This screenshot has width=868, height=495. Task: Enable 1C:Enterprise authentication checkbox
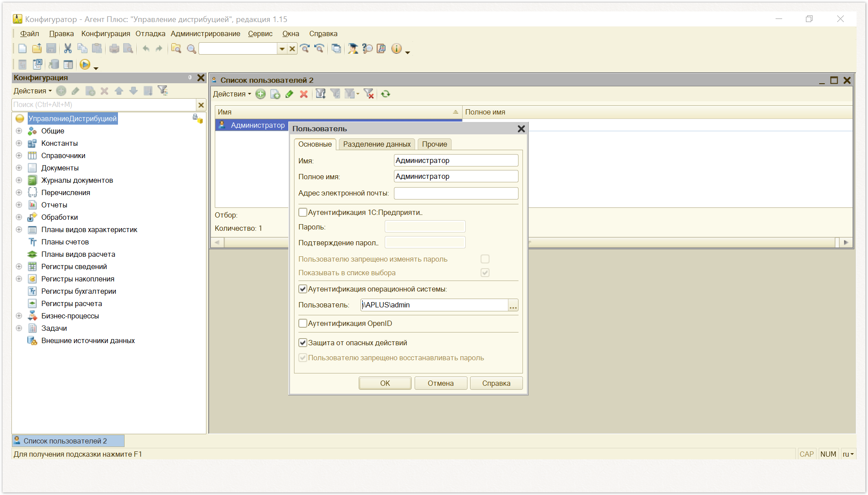(x=303, y=212)
